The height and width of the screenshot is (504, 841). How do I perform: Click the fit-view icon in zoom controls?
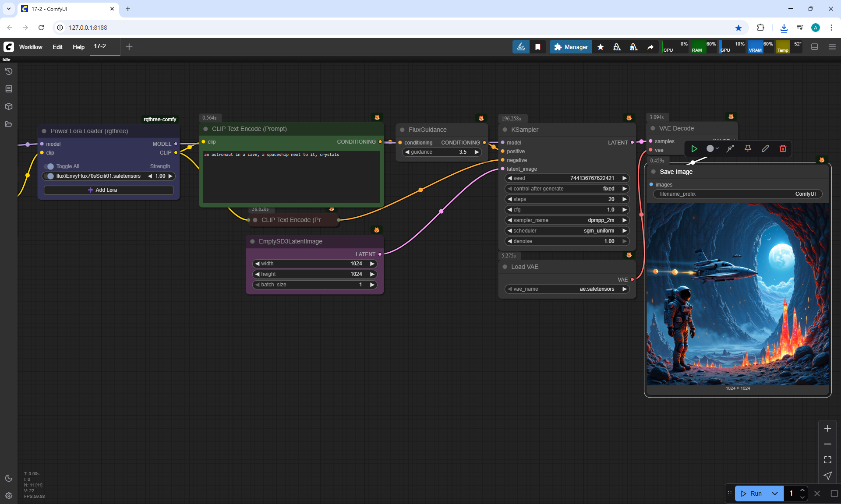pyautogui.click(x=827, y=460)
